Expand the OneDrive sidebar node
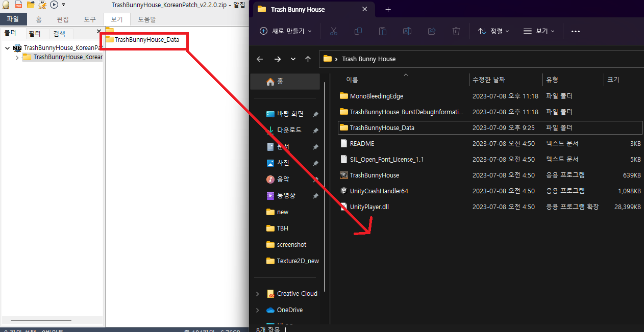 (x=257, y=310)
